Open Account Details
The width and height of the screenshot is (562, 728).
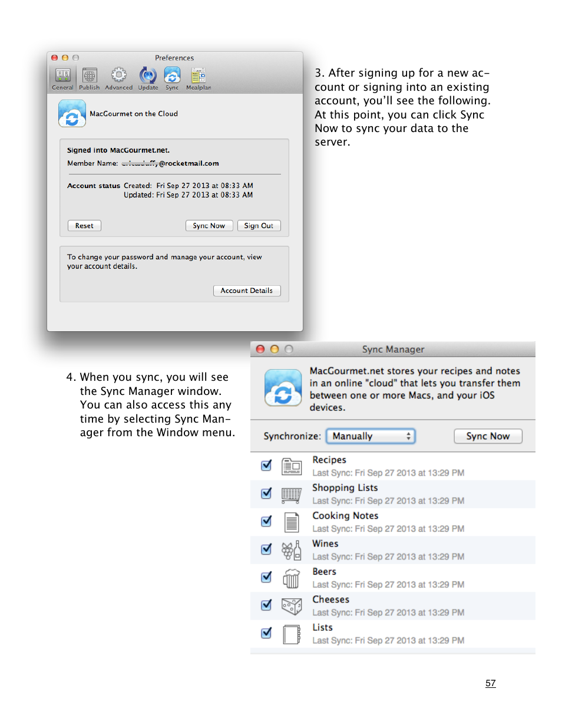pos(247,291)
